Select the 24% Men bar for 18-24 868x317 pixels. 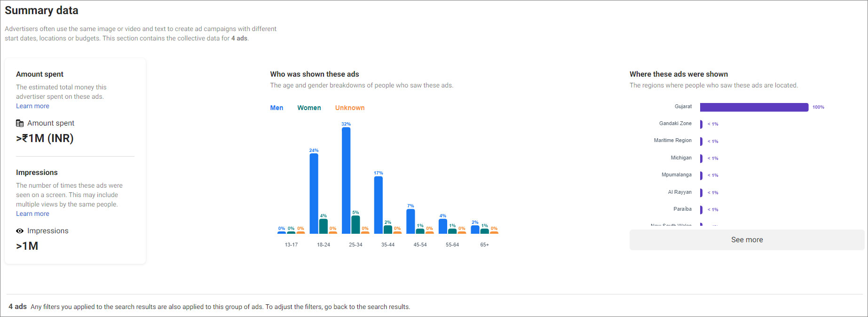[314, 193]
